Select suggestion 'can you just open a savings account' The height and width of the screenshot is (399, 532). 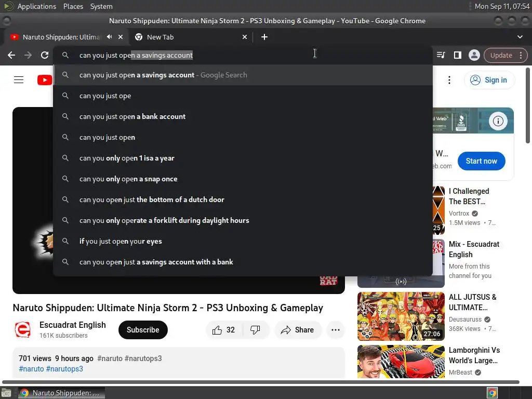coord(243,75)
